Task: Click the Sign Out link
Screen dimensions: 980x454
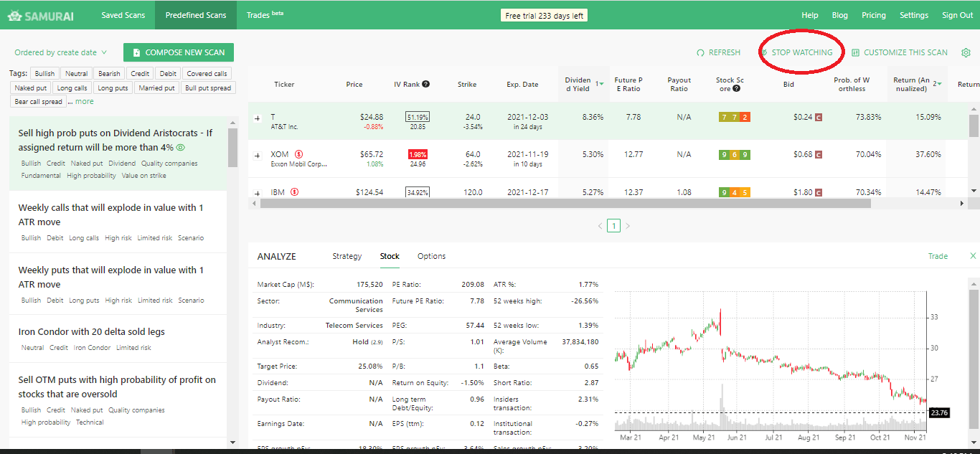Action: coord(958,15)
